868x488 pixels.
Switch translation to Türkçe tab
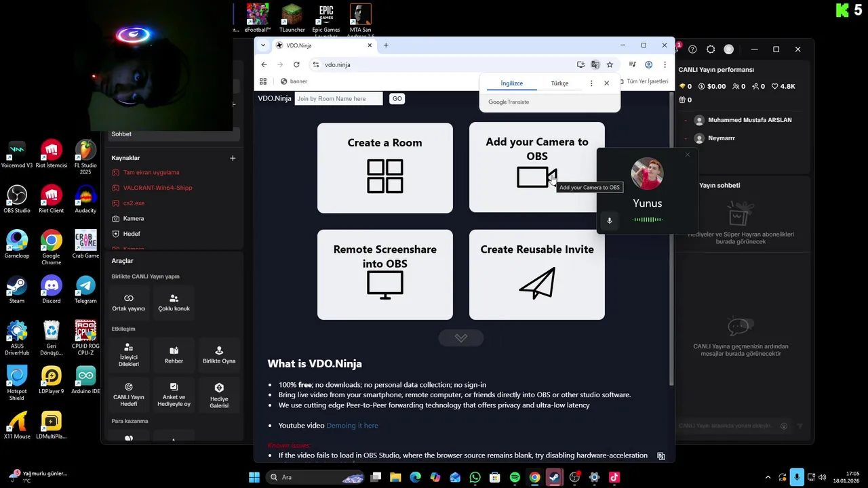pos(559,83)
